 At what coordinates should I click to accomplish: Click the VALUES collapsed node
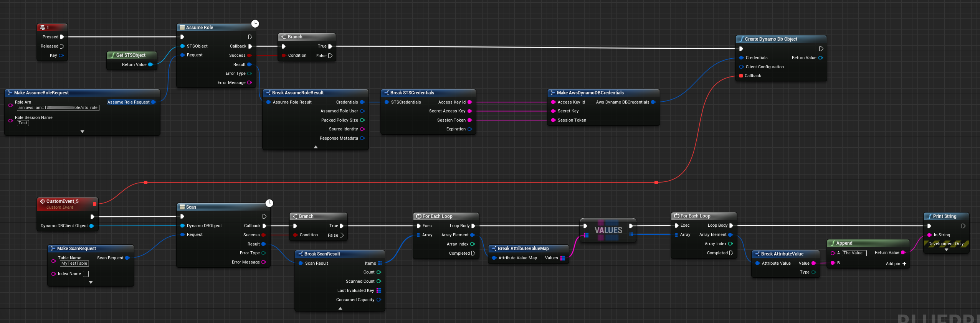pos(608,230)
